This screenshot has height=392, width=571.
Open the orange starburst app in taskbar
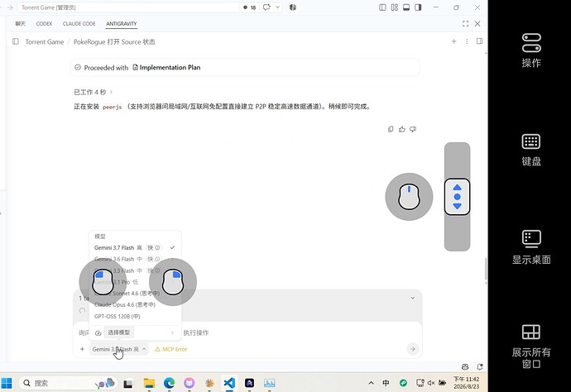coord(209,383)
